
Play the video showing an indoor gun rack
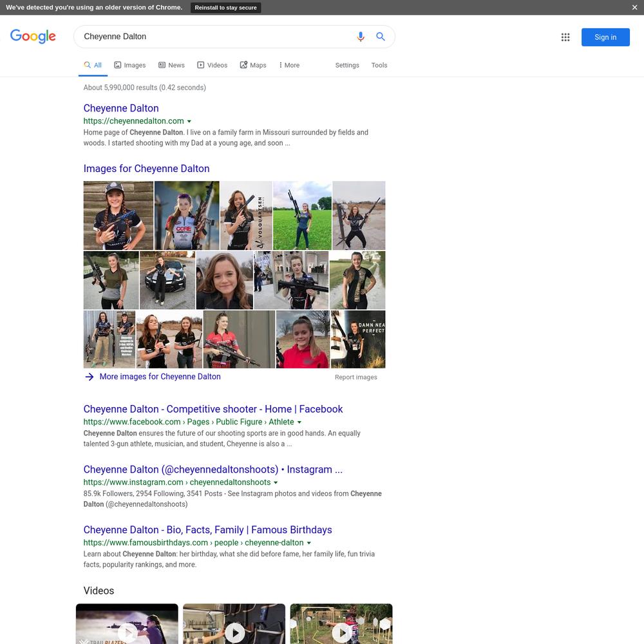coord(234,624)
